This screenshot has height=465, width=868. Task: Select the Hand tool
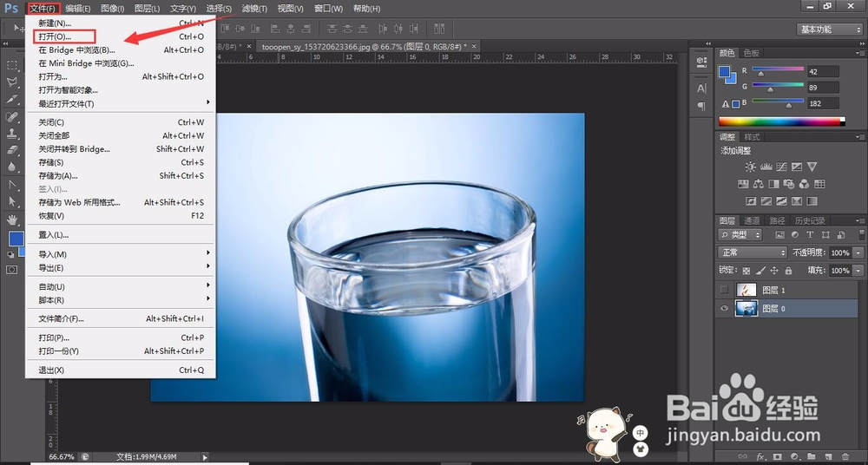pos(11,219)
